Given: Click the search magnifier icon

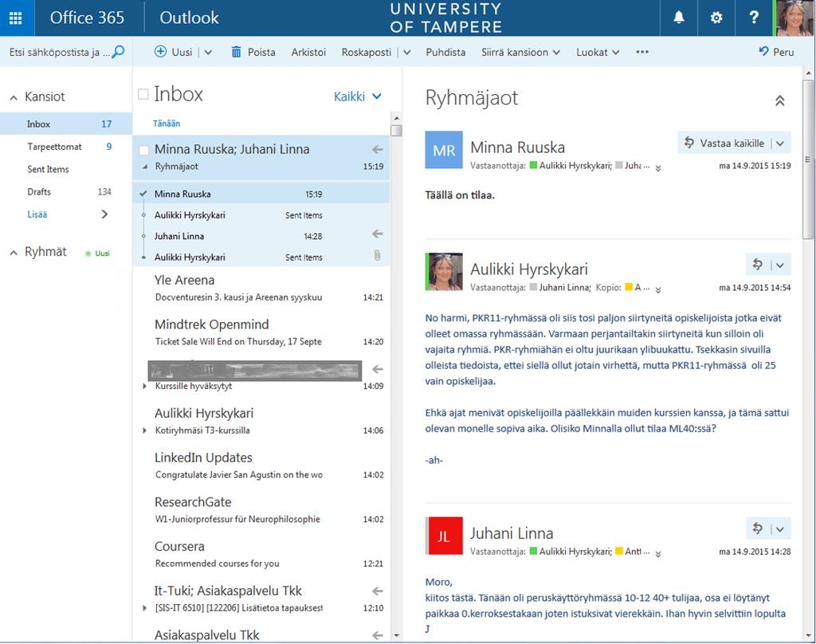Looking at the screenshot, I should (x=118, y=52).
